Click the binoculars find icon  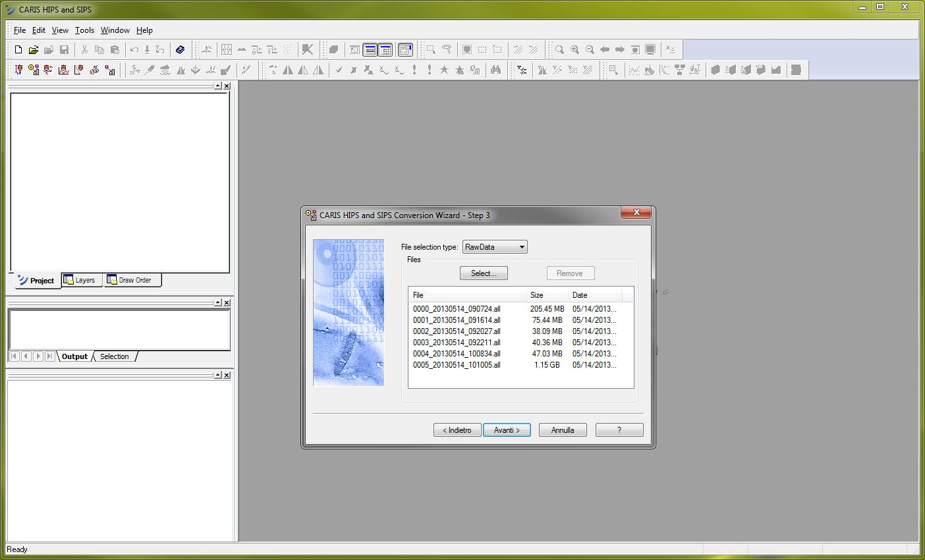click(495, 70)
